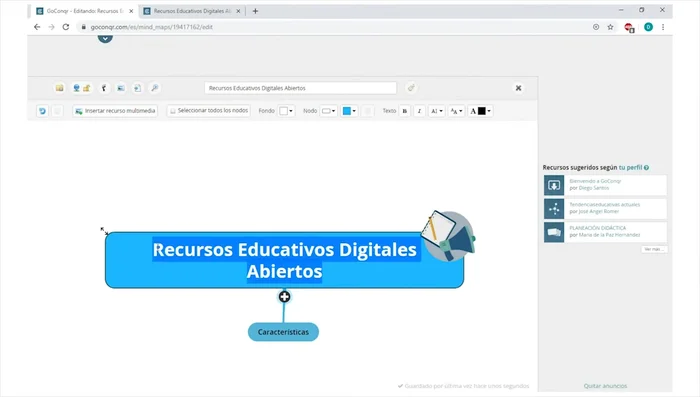Click the Bienvenido a GoConqr resource icon
700x397 pixels.
click(x=554, y=185)
